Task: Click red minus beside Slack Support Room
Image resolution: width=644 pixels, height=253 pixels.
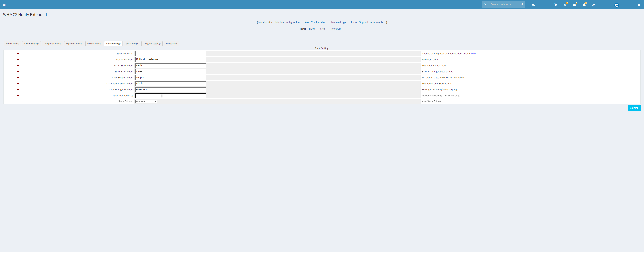Action: [x=18, y=78]
